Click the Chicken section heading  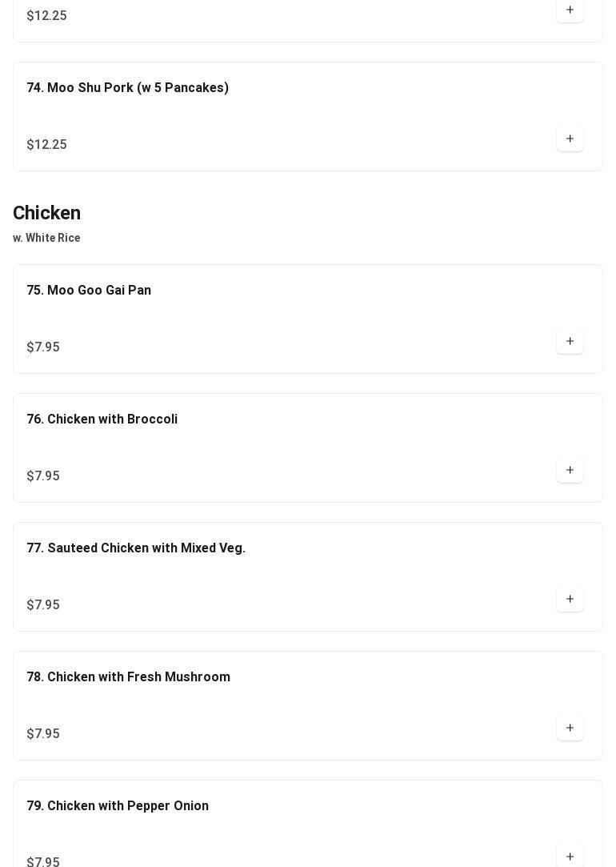tap(47, 213)
